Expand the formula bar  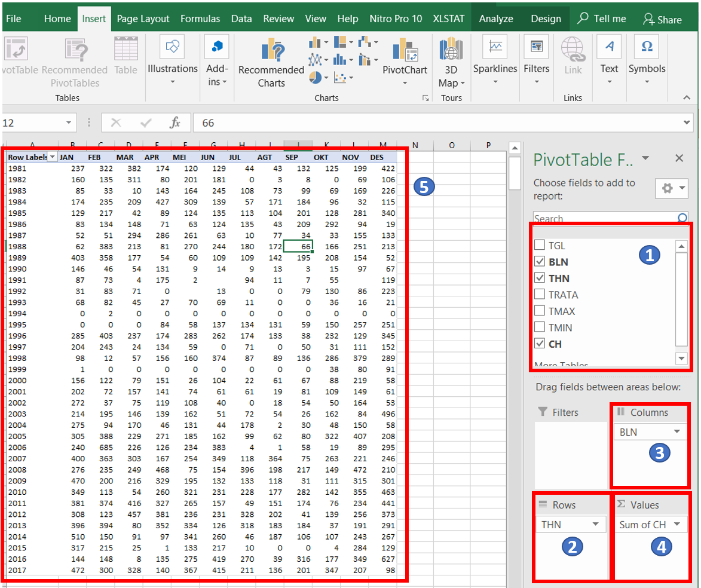click(x=687, y=122)
